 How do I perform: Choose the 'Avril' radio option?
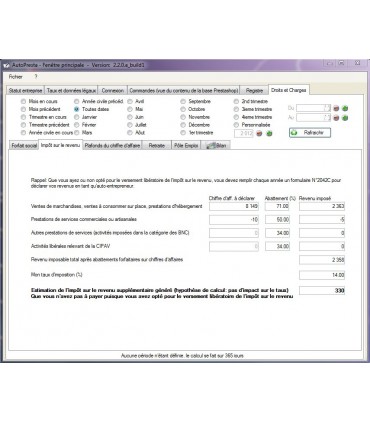(130, 101)
